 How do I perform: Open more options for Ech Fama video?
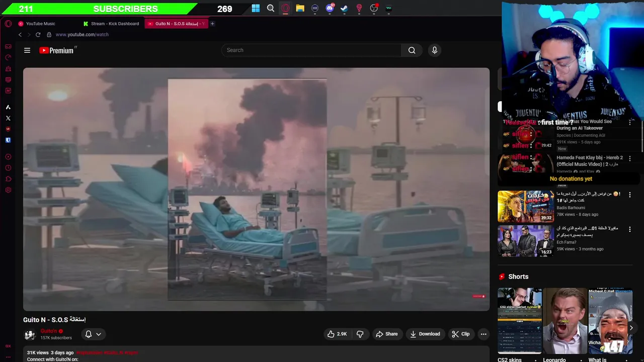(629, 229)
